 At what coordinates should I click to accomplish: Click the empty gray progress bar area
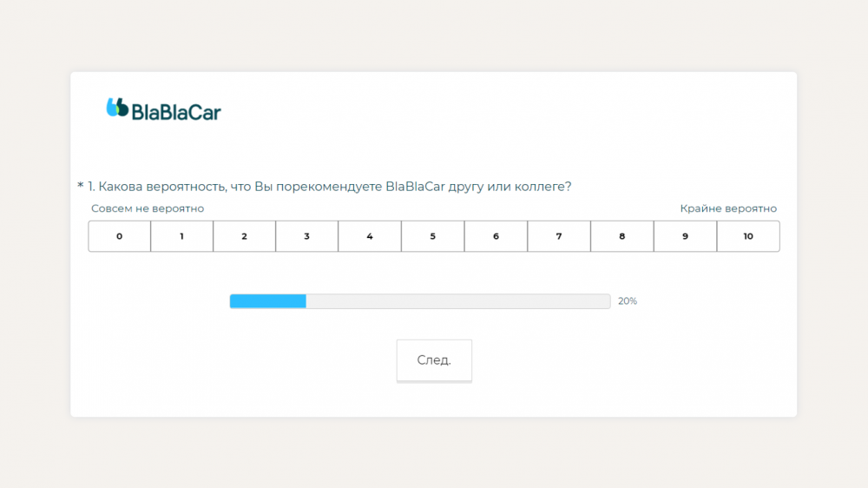tap(458, 301)
